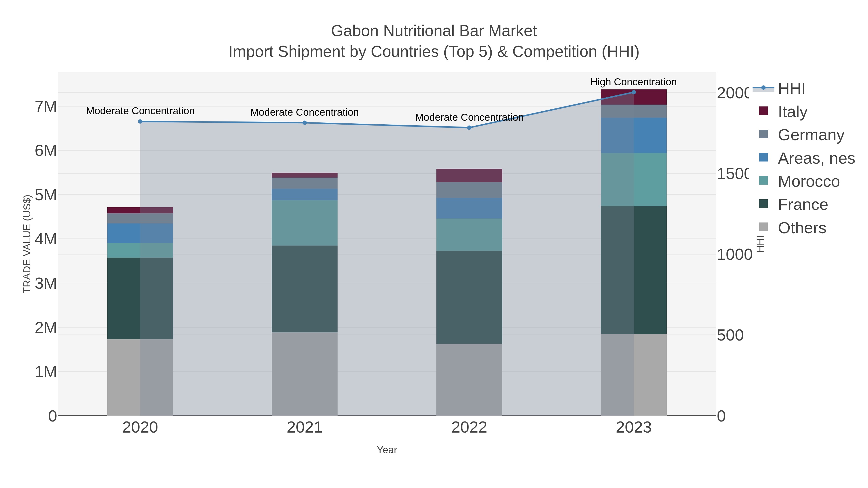This screenshot has height=488, width=868.
Task: Toggle the HHI legend entry
Action: click(x=779, y=88)
